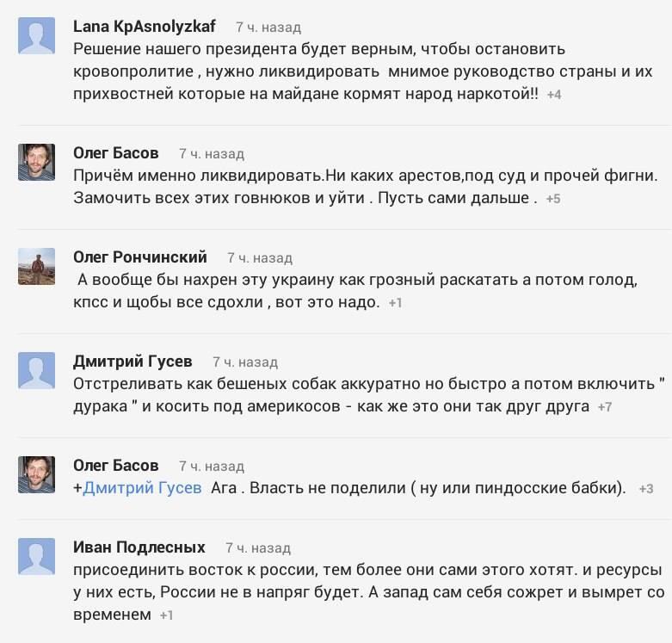Click the +7 count on Дмитрий Гусев's comment

tap(605, 407)
